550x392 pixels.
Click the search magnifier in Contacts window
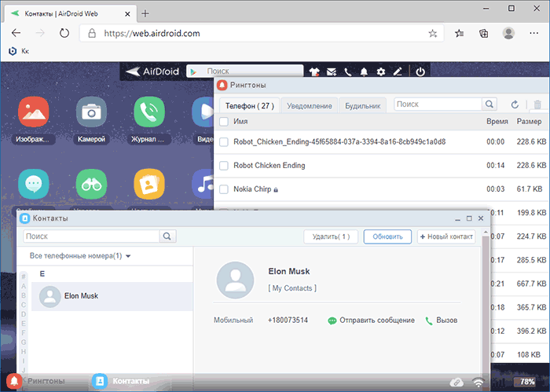(167, 236)
